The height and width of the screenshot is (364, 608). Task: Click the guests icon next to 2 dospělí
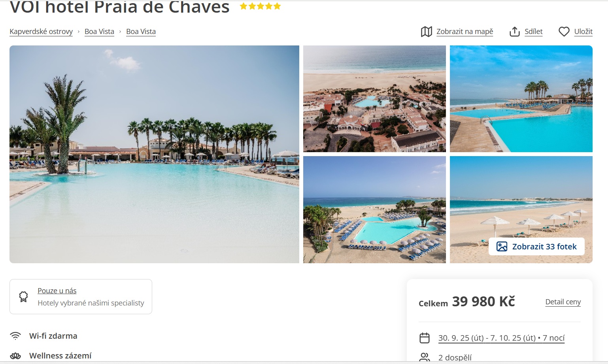(425, 357)
